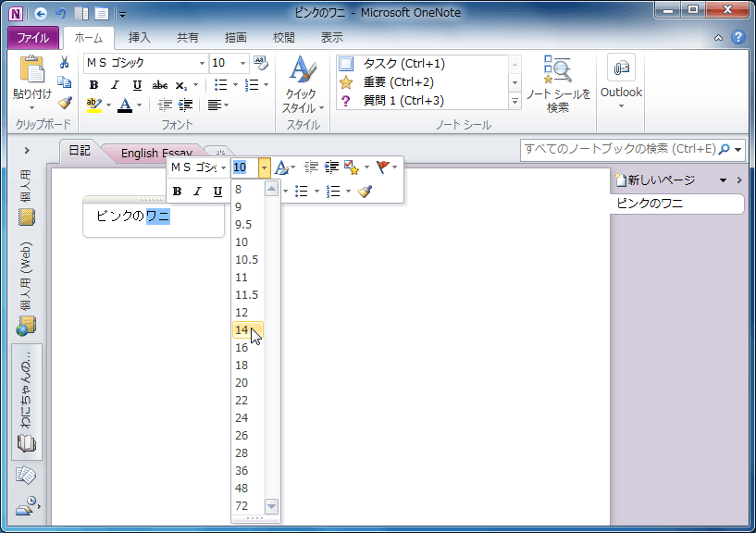Click the Undo icon in title bar
The width and height of the screenshot is (756, 533).
pos(61,14)
